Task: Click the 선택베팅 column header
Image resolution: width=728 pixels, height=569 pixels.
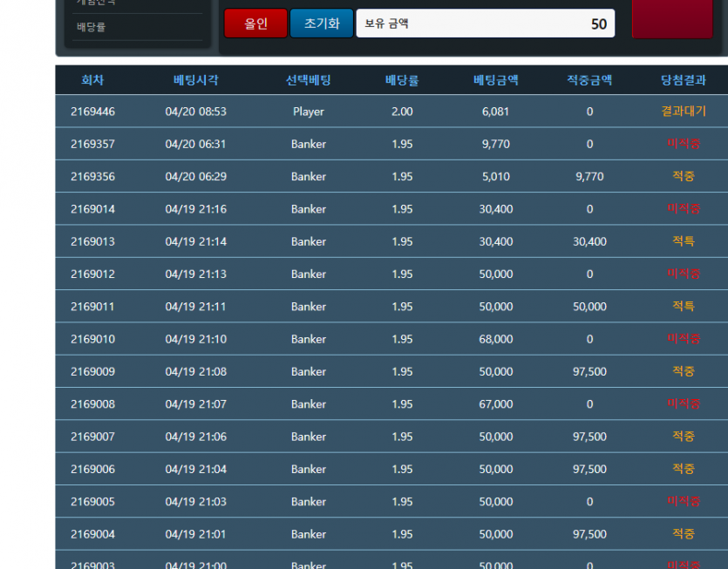Action: [308, 80]
